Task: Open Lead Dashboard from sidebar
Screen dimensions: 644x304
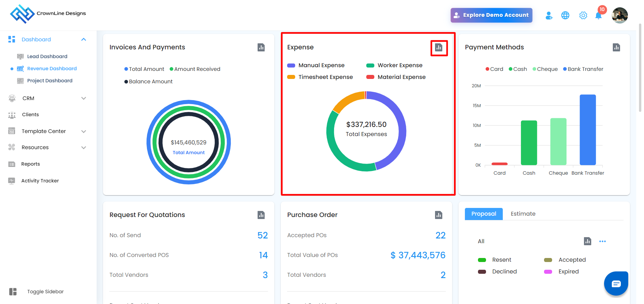Action: (47, 56)
